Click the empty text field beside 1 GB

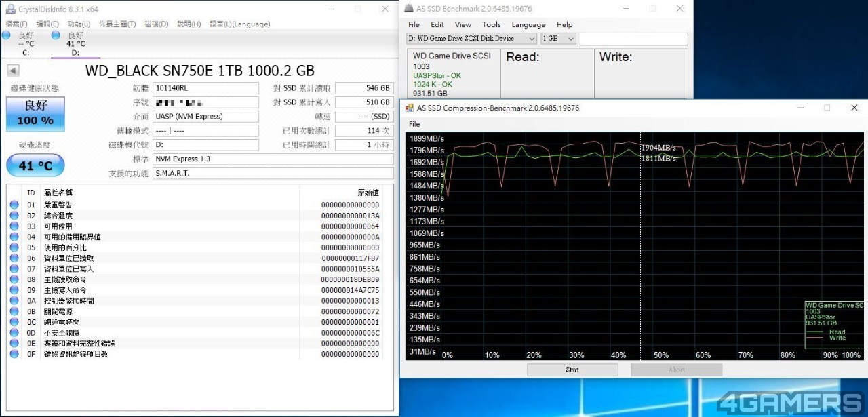click(633, 39)
